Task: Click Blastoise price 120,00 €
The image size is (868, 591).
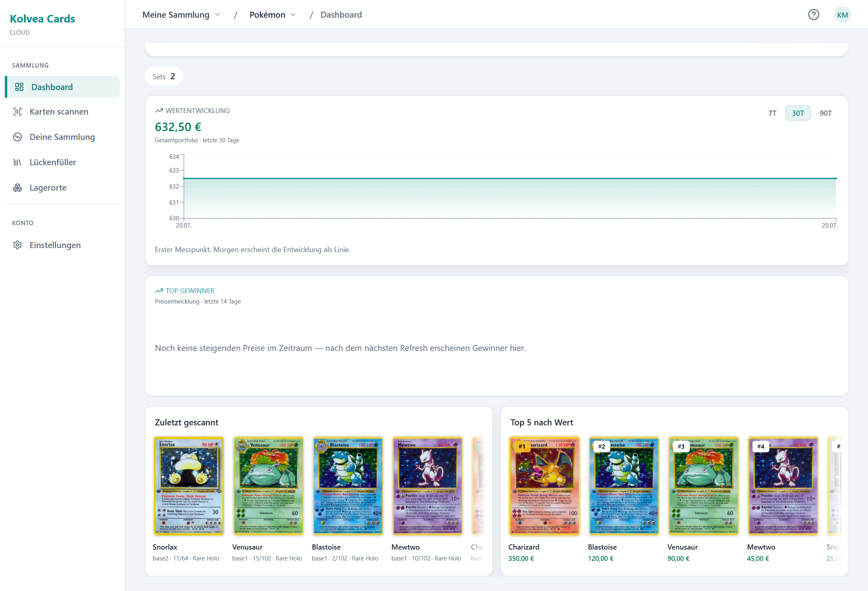Action: [x=601, y=558]
